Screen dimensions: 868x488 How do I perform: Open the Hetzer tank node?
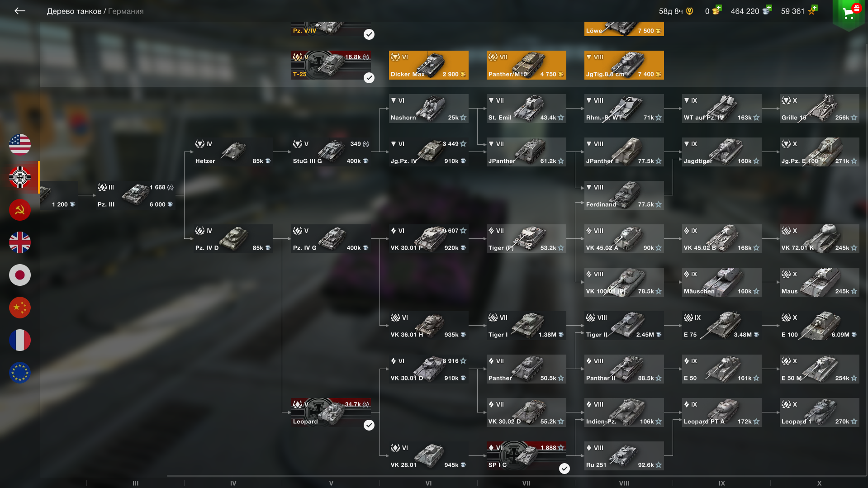(x=233, y=152)
